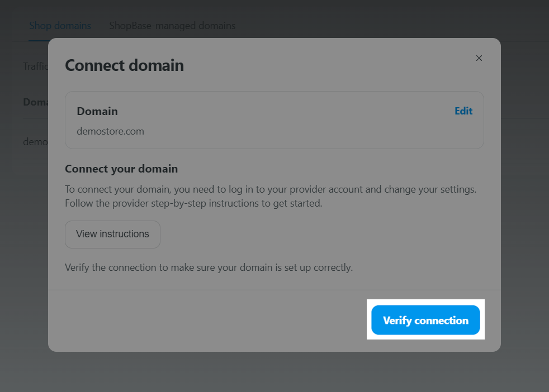Open the ShopBase-managed domains tab
549x392 pixels.
tap(172, 26)
